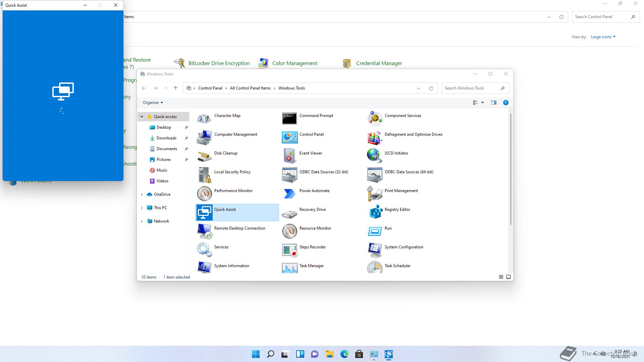
Task: Open Credential Manager in Control Panel
Action: 372,63
